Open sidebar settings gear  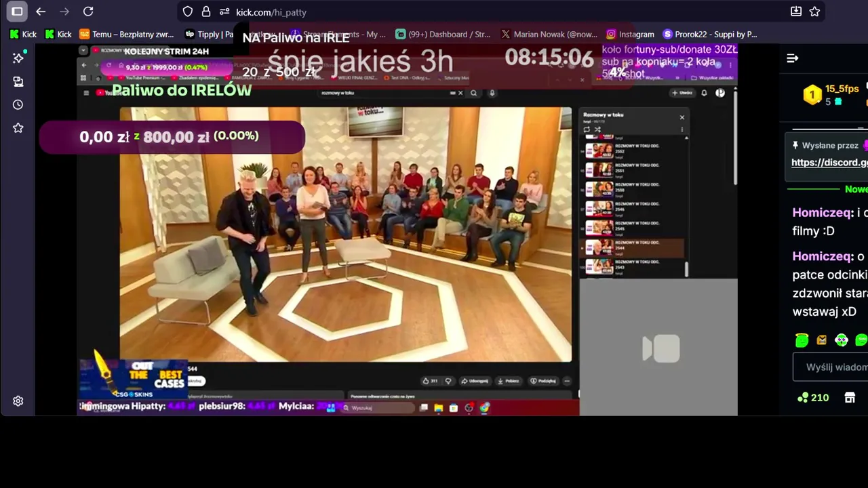(18, 401)
